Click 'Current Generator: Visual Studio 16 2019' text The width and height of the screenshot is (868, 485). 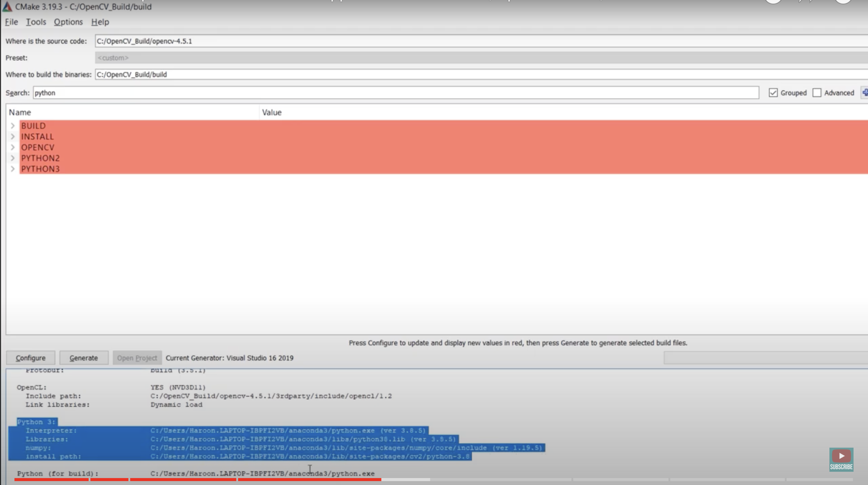point(229,358)
